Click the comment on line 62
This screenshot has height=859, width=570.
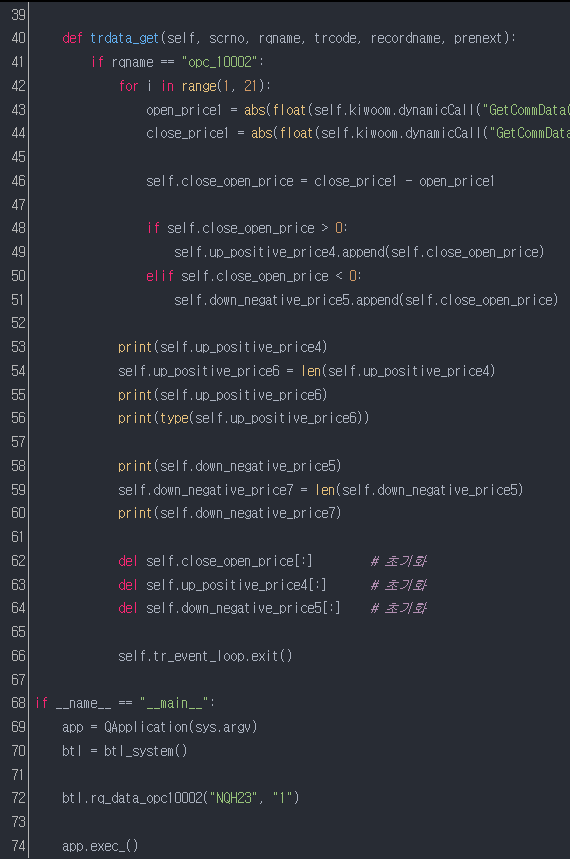point(398,562)
